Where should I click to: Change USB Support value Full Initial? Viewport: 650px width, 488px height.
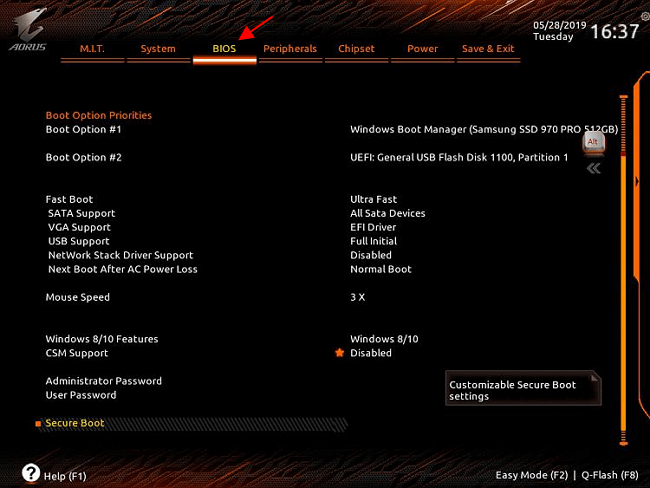(374, 241)
